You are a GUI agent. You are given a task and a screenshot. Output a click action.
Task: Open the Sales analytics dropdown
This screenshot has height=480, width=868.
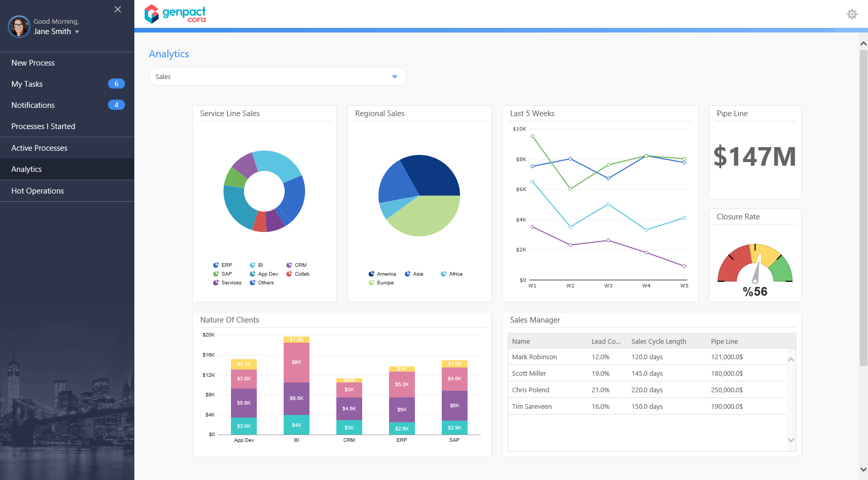[x=278, y=76]
